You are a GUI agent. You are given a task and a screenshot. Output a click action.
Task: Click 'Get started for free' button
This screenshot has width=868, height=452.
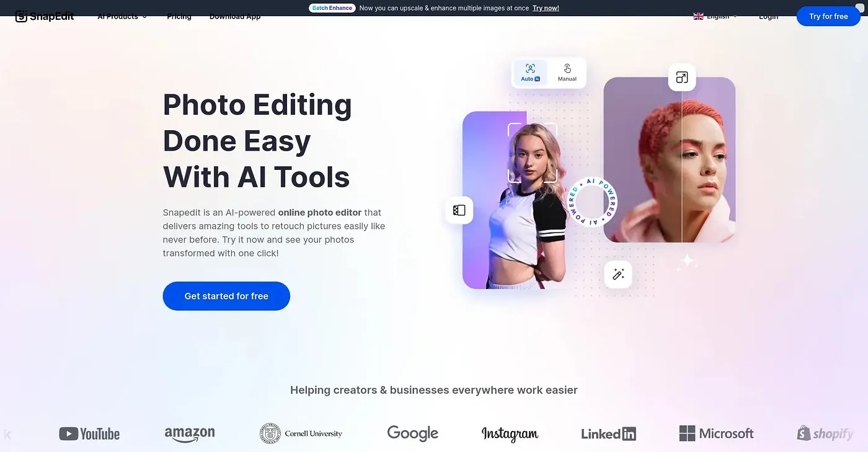(x=226, y=296)
